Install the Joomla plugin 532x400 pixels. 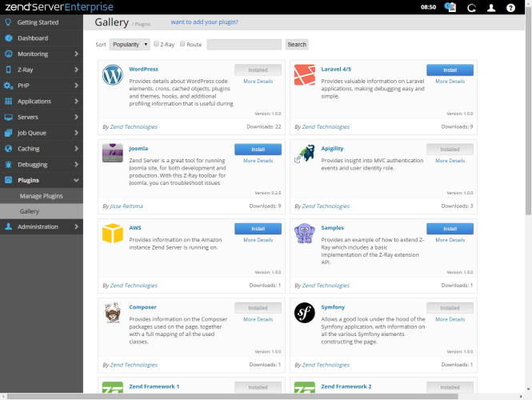[258, 149]
